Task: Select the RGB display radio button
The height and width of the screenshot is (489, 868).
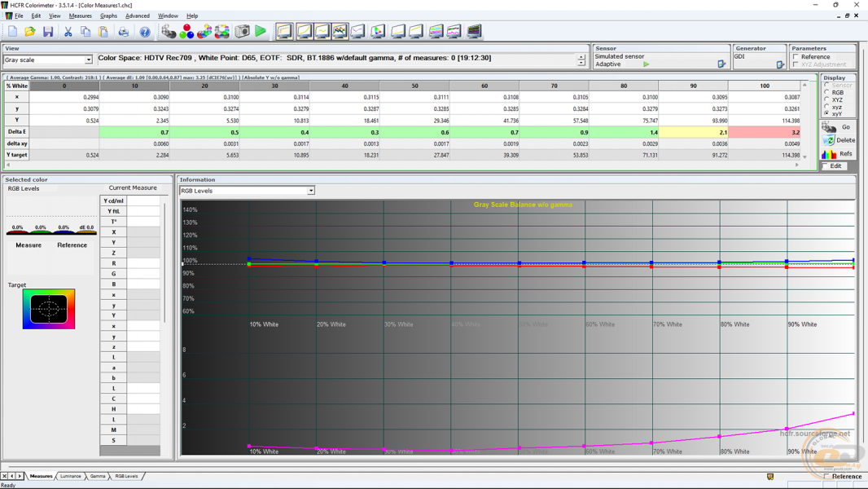Action: click(826, 92)
